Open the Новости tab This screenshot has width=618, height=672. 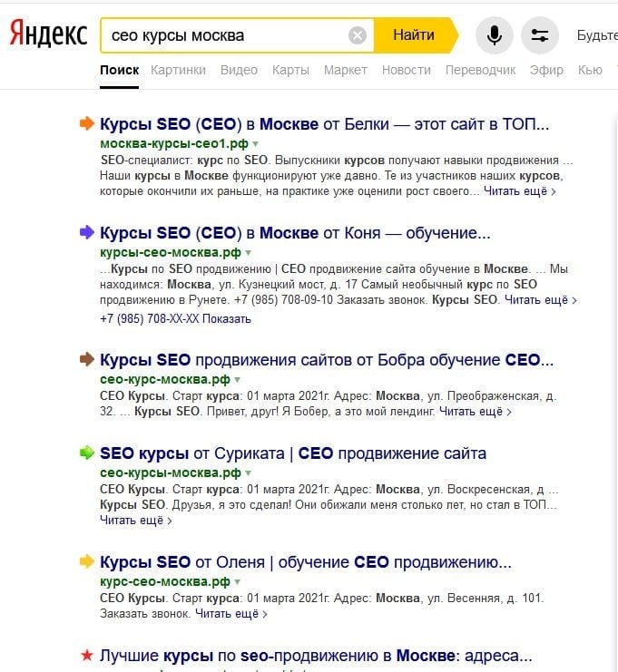(407, 70)
